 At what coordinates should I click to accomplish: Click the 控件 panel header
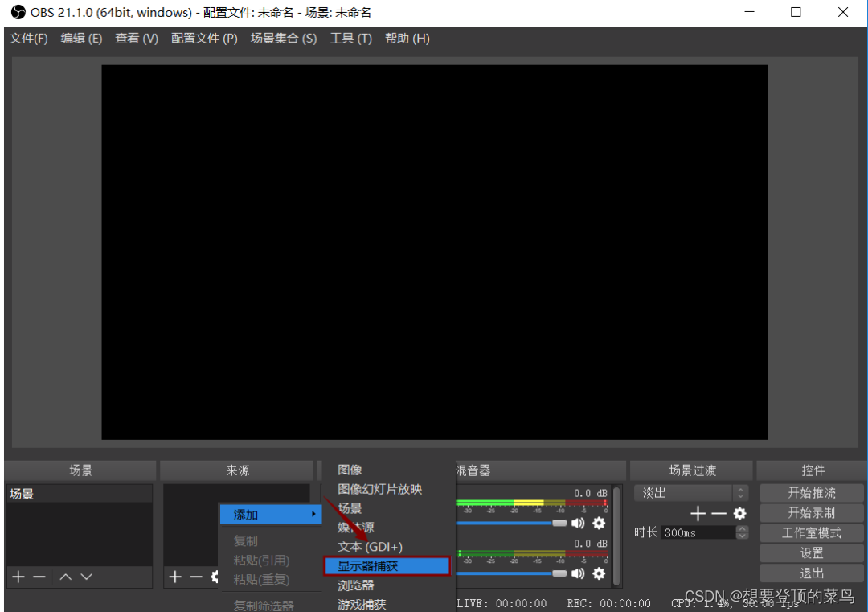coord(812,470)
